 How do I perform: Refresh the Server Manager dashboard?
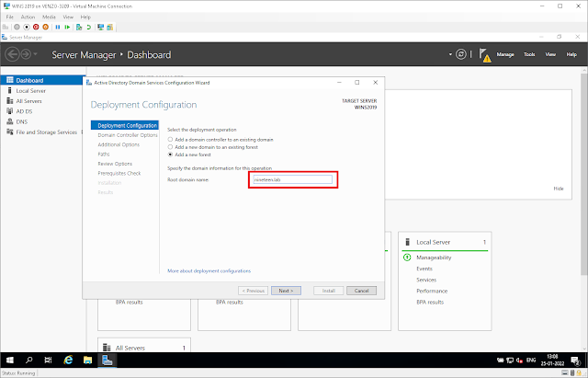(x=461, y=54)
